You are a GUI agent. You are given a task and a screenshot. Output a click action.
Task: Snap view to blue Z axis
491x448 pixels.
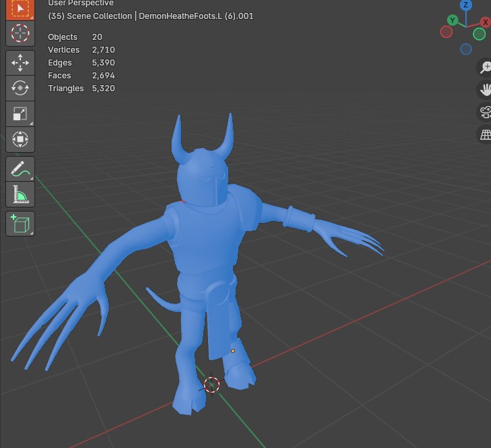[466, 5]
